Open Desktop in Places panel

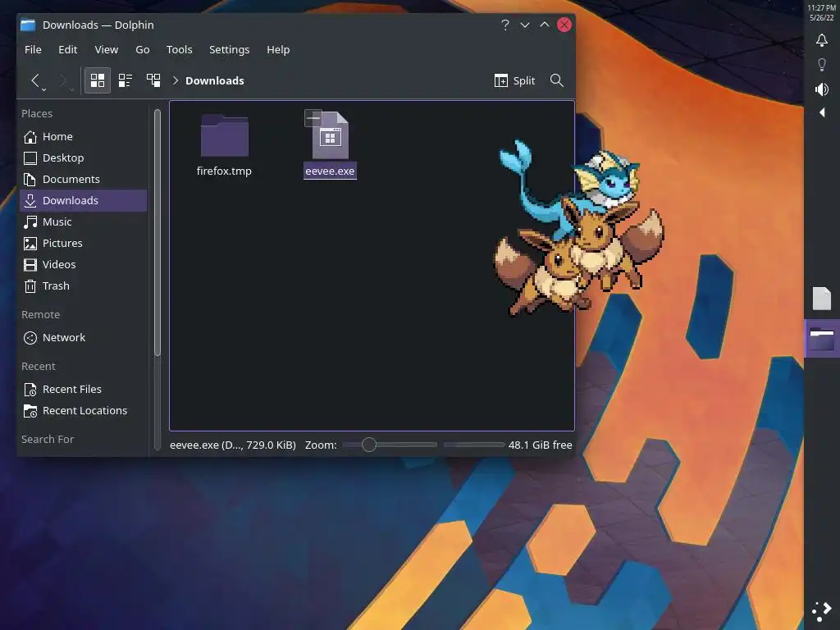tap(83, 158)
